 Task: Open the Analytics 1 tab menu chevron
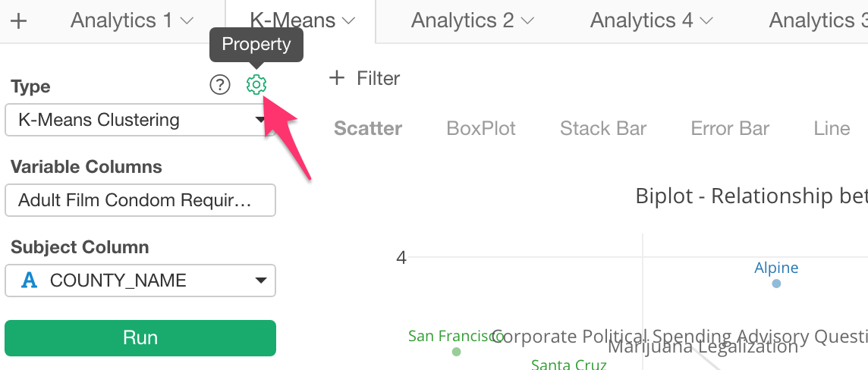pyautogui.click(x=187, y=21)
